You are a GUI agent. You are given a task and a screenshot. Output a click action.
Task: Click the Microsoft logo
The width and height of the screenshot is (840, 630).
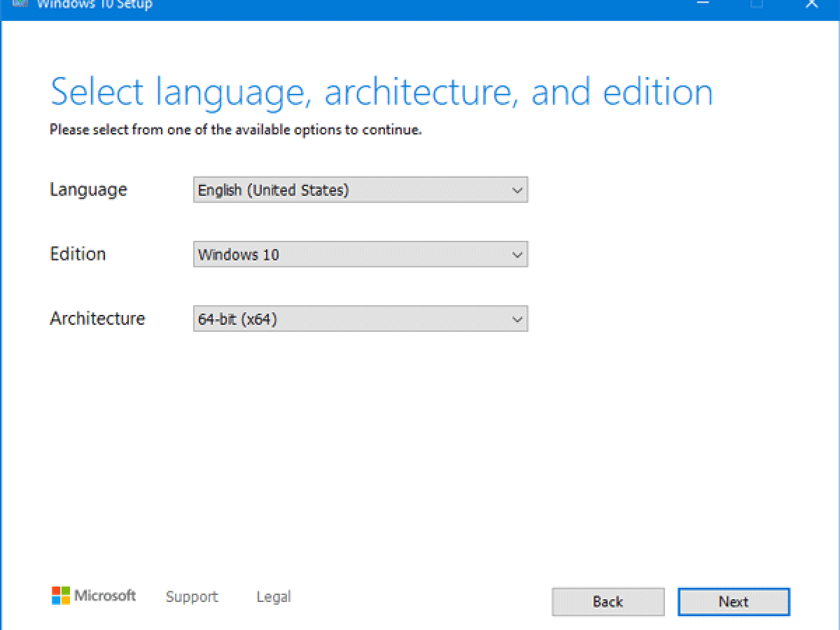[x=94, y=596]
